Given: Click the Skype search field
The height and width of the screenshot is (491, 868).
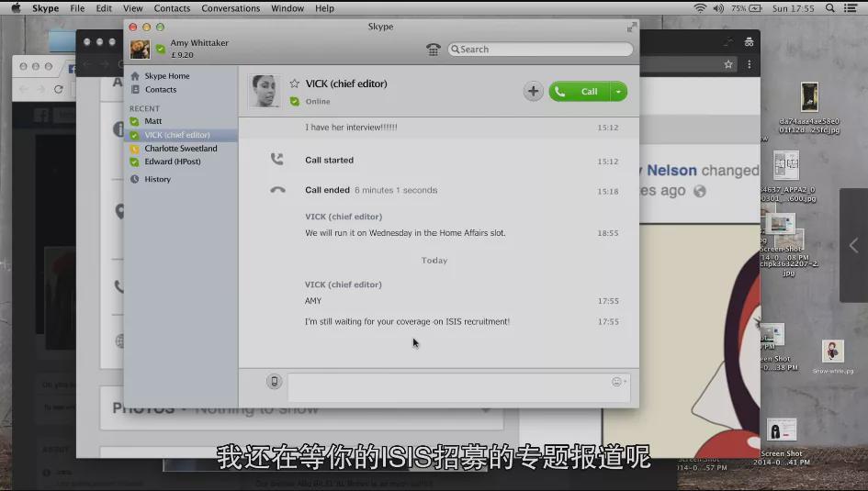Looking at the screenshot, I should (x=540, y=50).
